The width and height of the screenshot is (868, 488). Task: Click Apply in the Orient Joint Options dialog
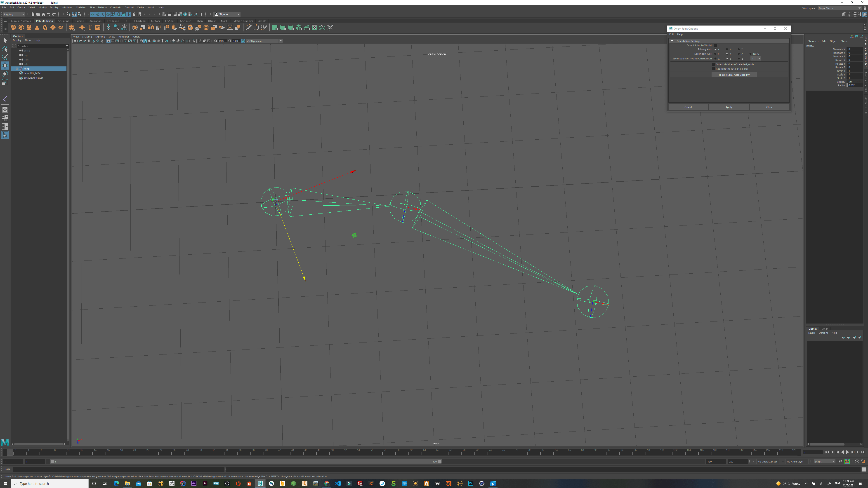tap(729, 107)
